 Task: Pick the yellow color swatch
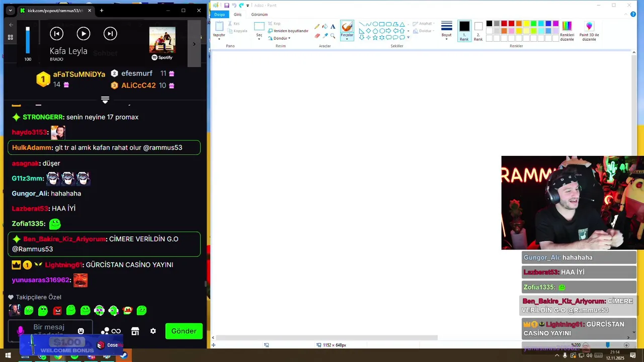tap(526, 24)
